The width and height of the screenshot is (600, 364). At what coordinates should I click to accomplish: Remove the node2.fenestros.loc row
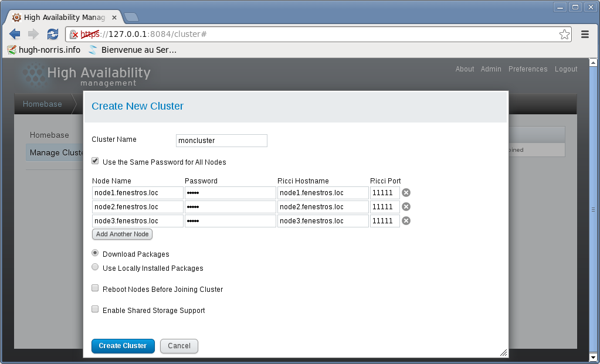406,206
